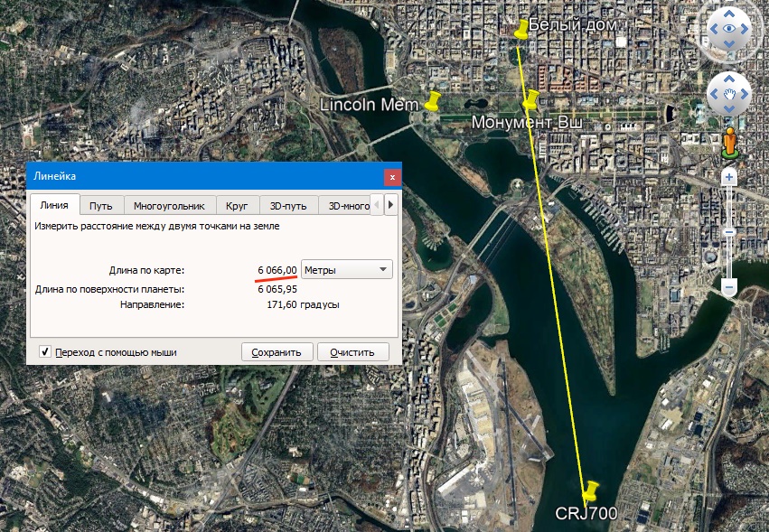The width and height of the screenshot is (769, 532).
Task: Switch to the Путь tab
Action: click(x=100, y=206)
